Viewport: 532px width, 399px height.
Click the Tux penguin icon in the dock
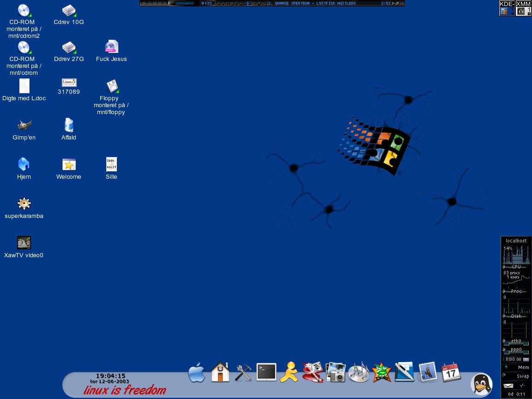click(482, 384)
